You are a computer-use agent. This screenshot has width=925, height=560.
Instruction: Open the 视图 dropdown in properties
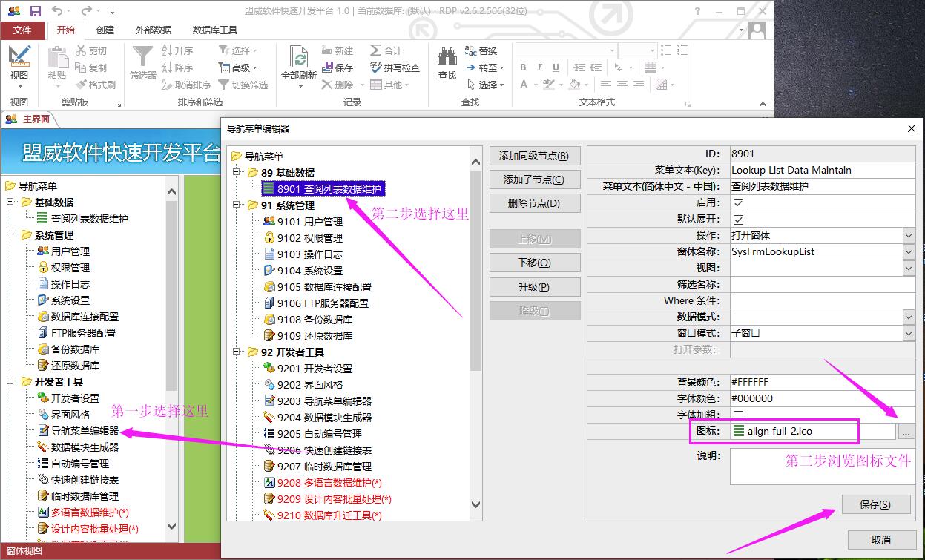[x=909, y=268]
